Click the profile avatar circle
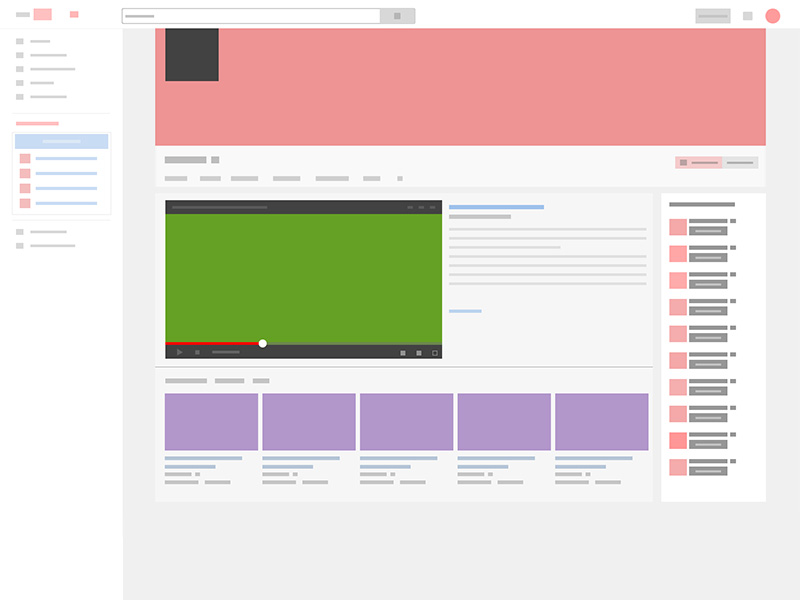800x600 pixels. pyautogui.click(x=770, y=15)
